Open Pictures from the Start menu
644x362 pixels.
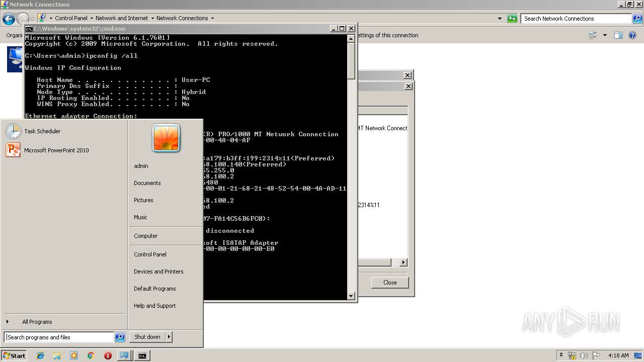(143, 200)
